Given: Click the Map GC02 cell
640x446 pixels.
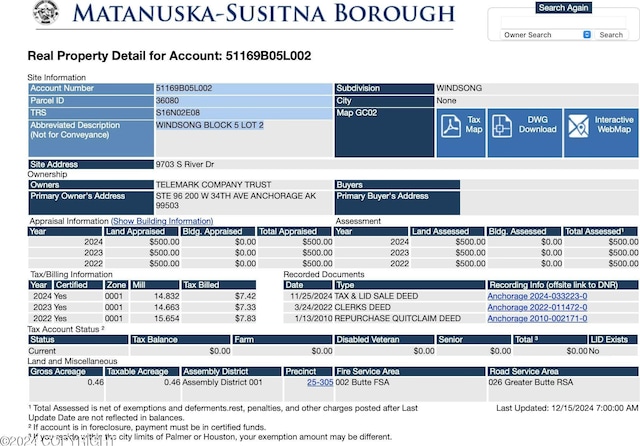Looking at the screenshot, I should tap(384, 132).
